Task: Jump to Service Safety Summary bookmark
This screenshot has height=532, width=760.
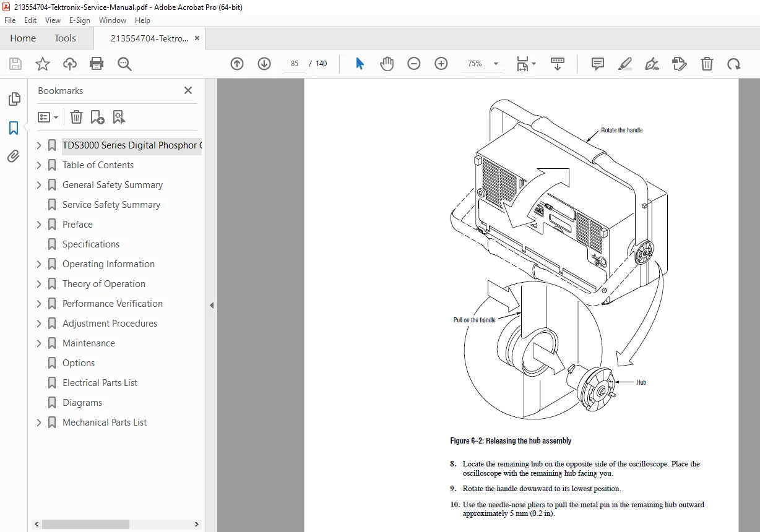Action: tap(111, 205)
